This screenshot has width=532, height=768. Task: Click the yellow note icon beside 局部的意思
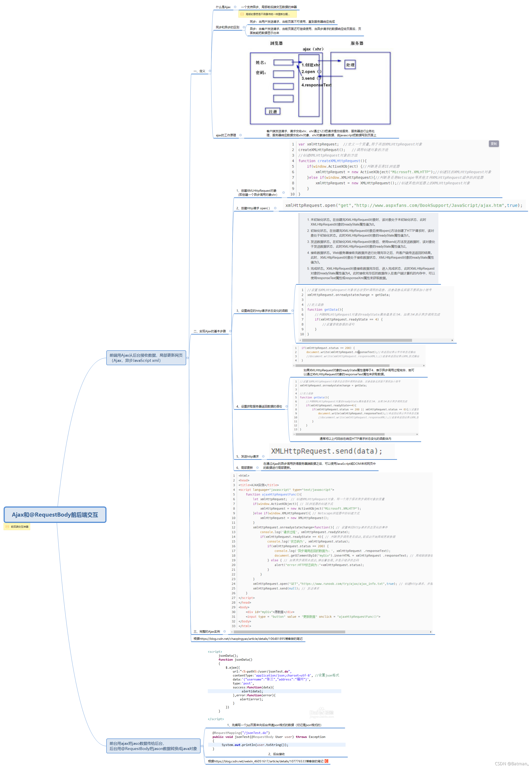click(242, 14)
